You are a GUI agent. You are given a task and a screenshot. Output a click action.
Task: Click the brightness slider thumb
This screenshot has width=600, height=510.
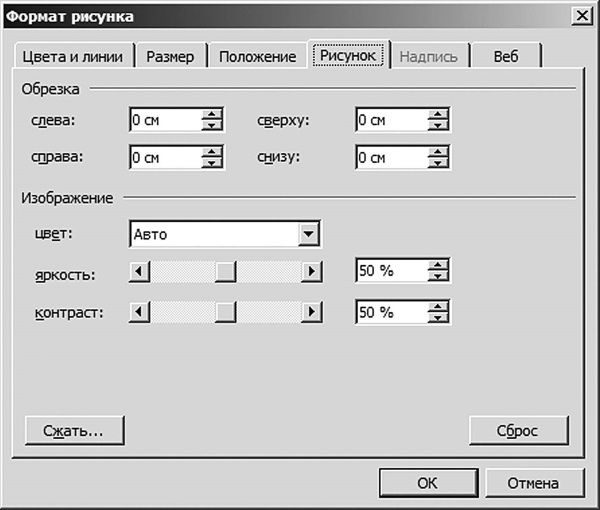click(227, 271)
